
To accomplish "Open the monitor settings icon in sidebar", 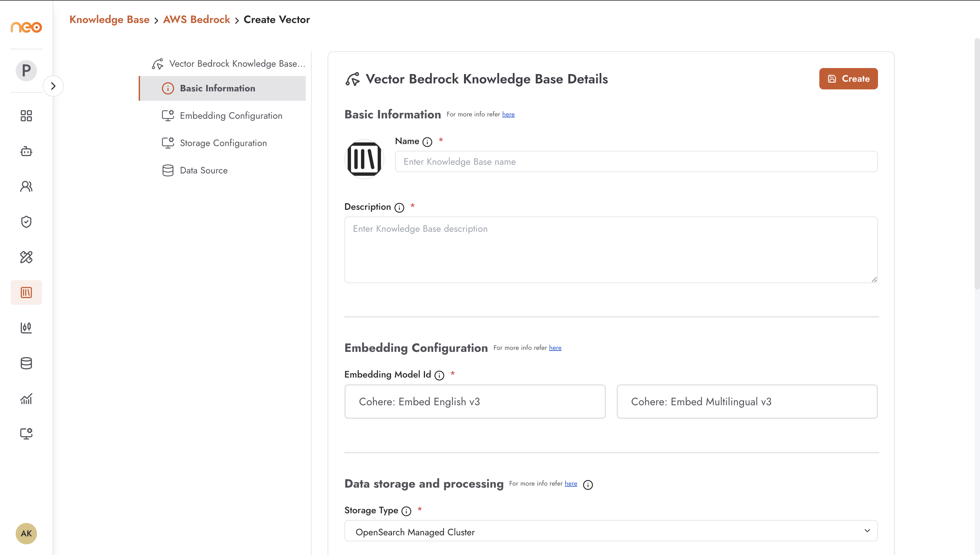I will (x=26, y=434).
